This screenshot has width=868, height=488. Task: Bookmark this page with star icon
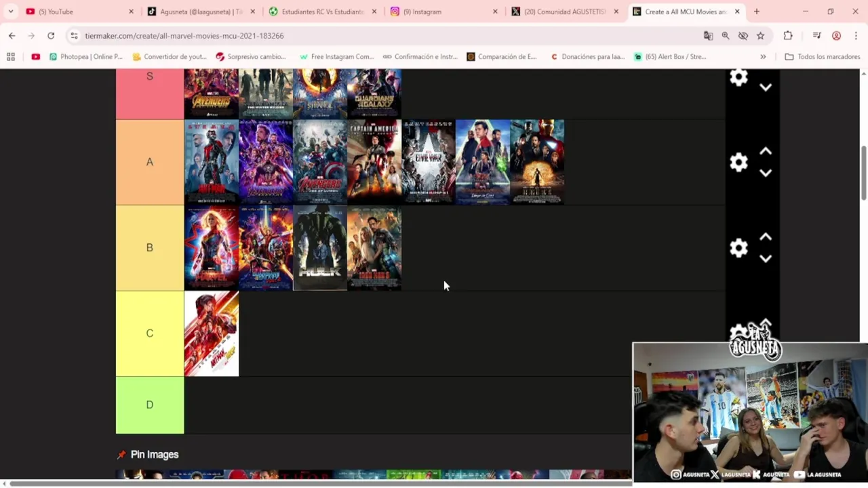pos(761,36)
